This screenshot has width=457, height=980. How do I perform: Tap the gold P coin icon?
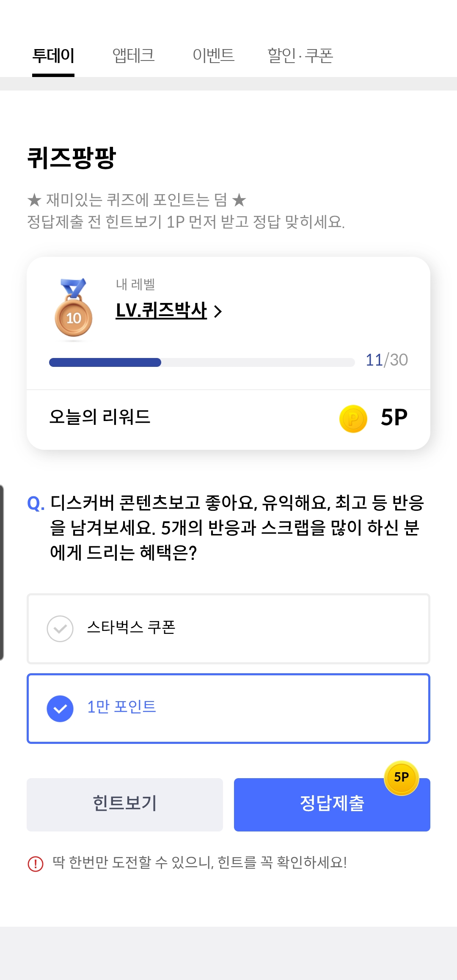353,419
